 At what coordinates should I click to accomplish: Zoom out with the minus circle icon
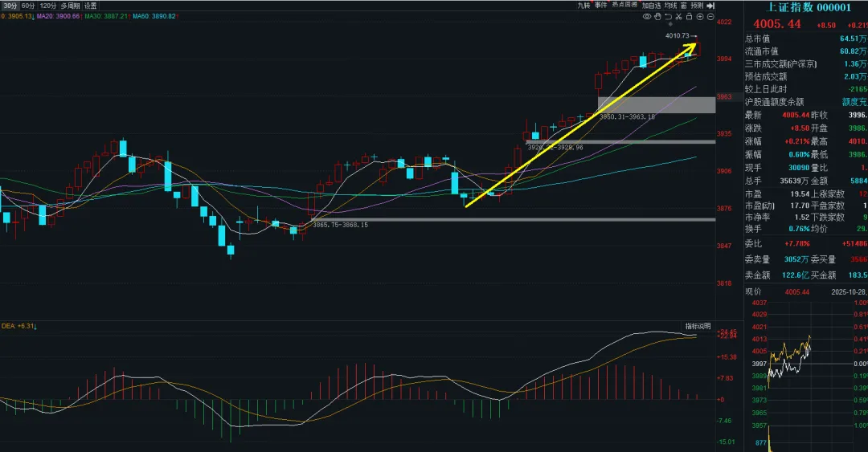(710, 17)
